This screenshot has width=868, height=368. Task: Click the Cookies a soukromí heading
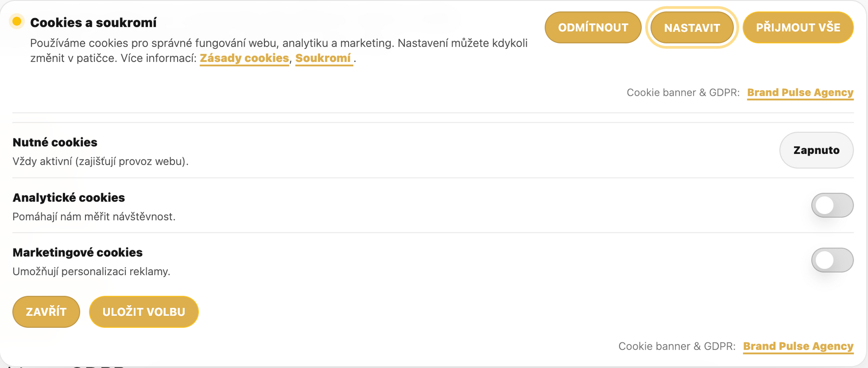click(x=93, y=23)
